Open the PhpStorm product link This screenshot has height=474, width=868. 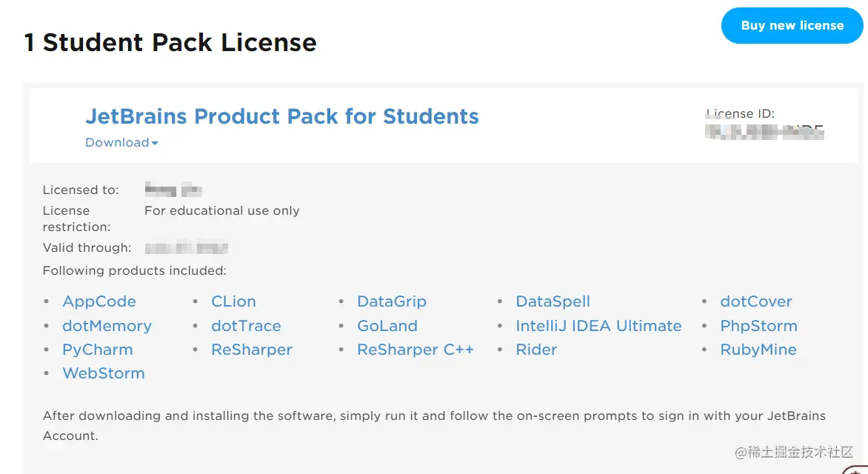click(x=759, y=326)
